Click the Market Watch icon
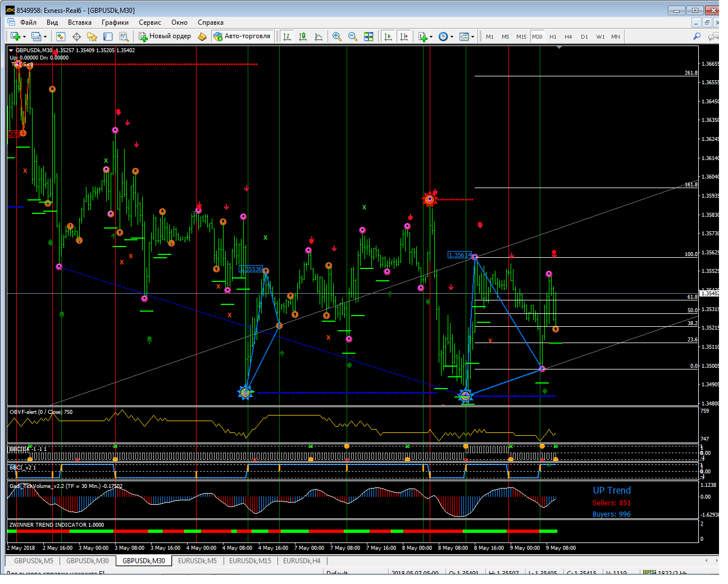This screenshot has width=728, height=584. [x=61, y=36]
